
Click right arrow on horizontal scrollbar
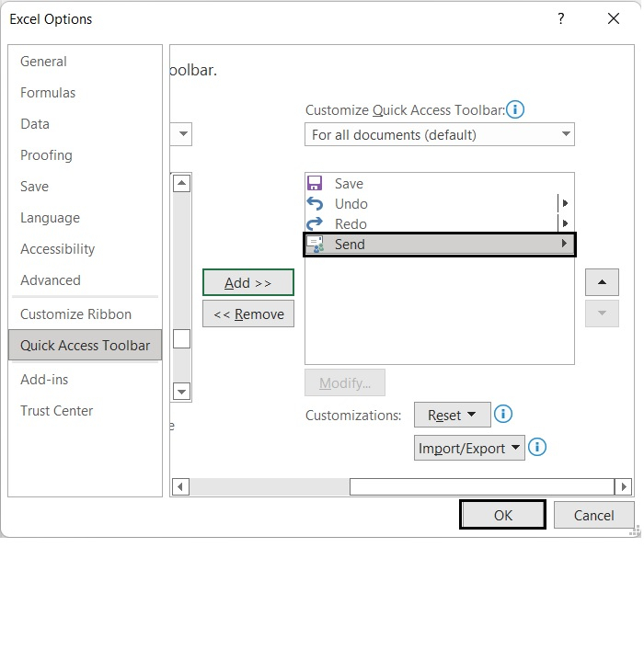coord(624,487)
